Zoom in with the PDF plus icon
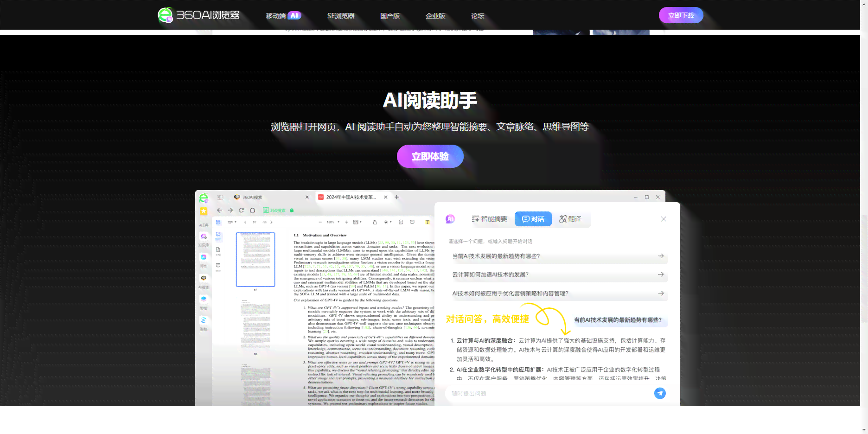This screenshot has height=434, width=868. [346, 222]
